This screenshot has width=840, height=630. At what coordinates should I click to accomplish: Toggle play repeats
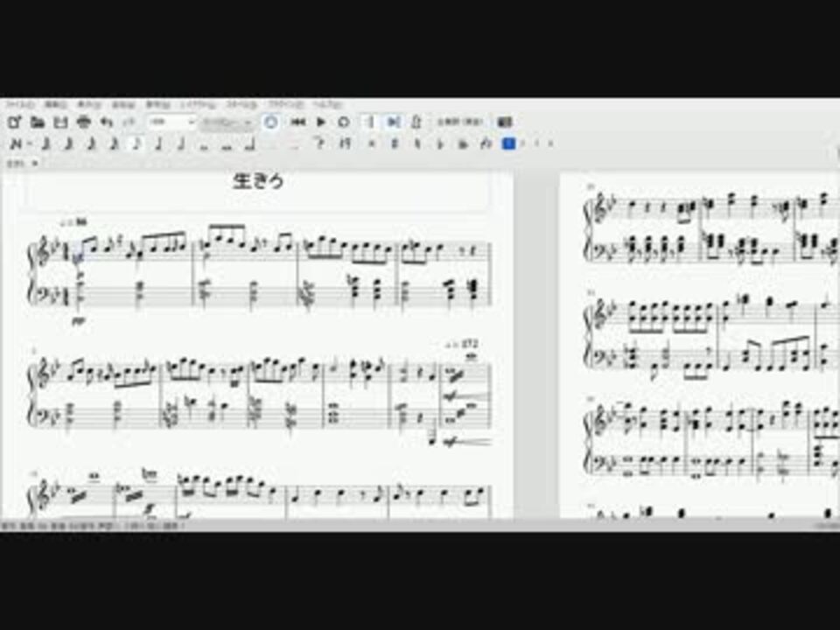coord(369,122)
